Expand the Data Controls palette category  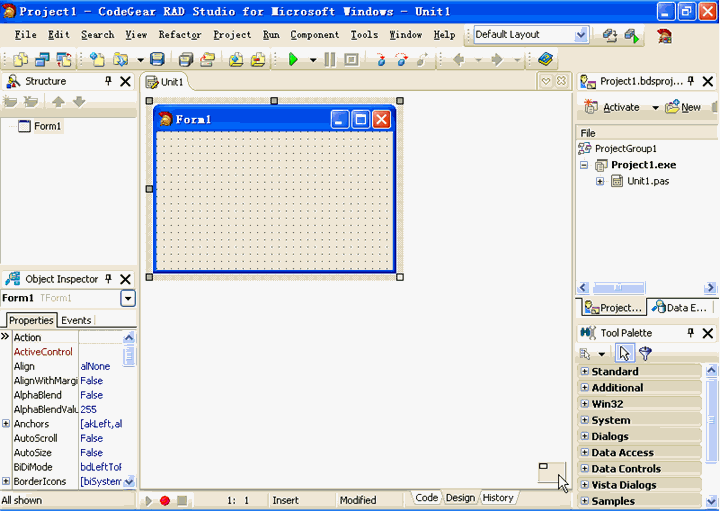584,468
